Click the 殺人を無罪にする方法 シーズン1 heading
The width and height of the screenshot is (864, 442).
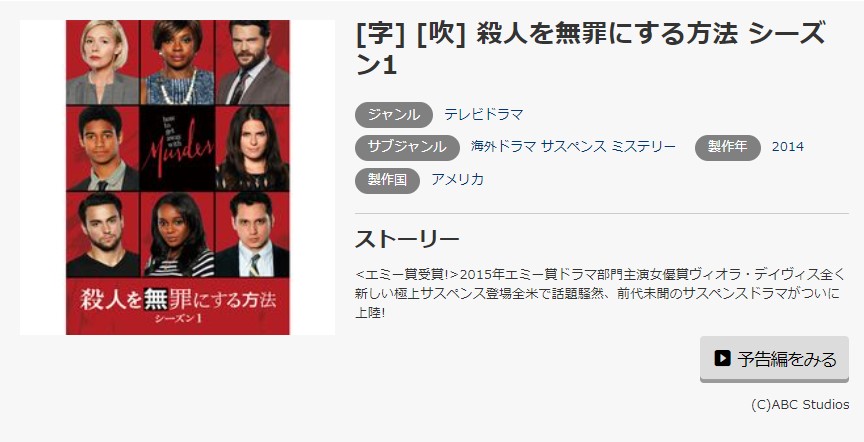tap(590, 49)
